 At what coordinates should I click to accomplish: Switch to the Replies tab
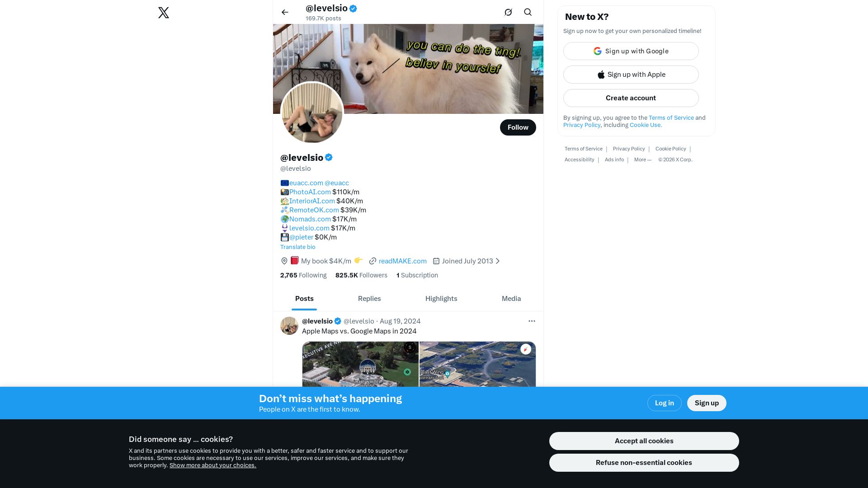369,299
